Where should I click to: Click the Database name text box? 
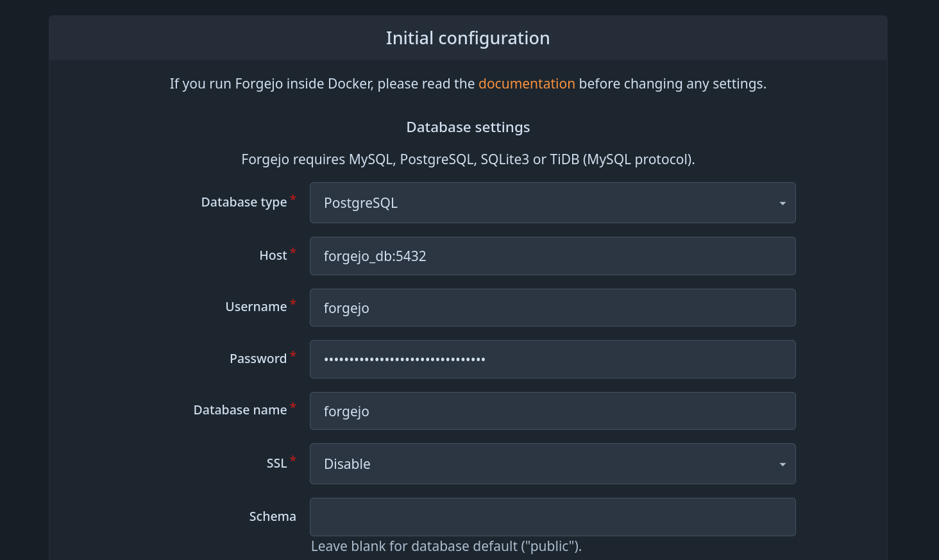[x=552, y=411]
